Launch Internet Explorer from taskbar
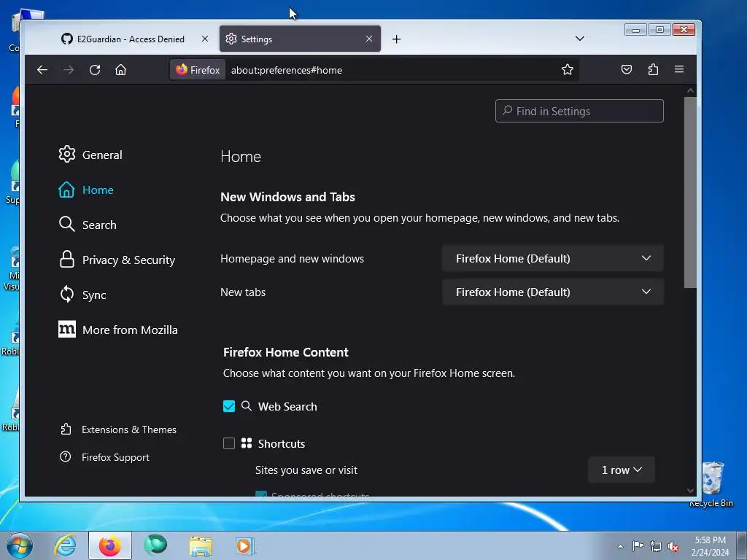747x560 pixels. point(65,545)
